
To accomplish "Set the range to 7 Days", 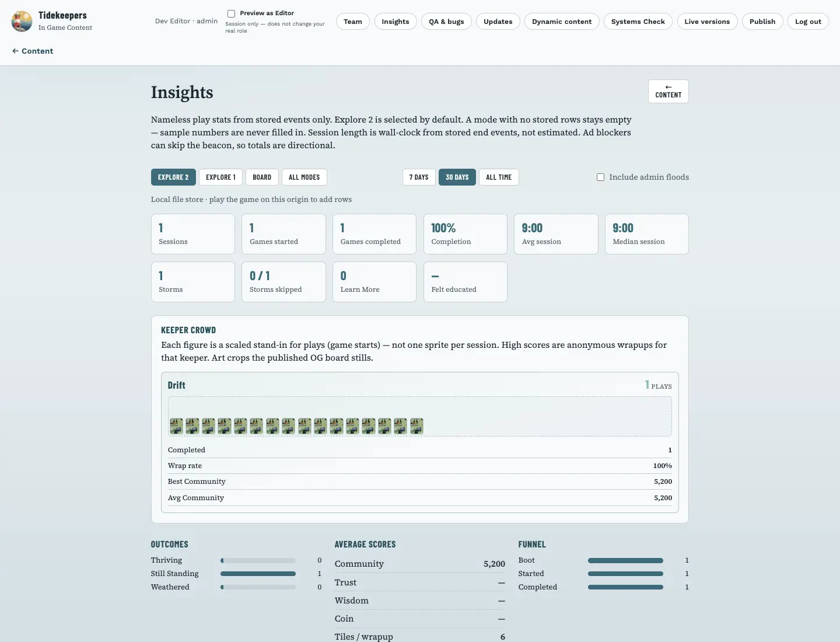I will 419,177.
